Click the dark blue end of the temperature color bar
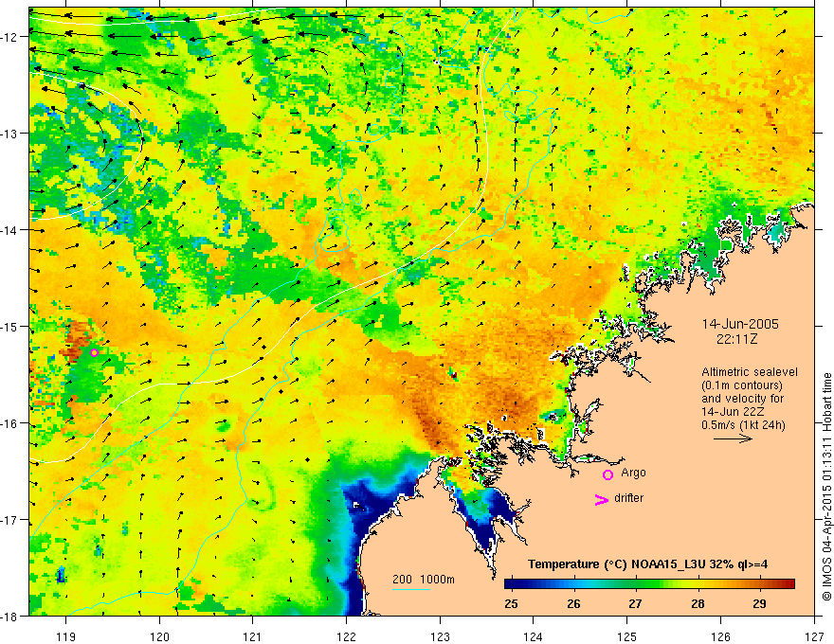Image resolution: width=834 pixels, height=644 pixels. (511, 584)
